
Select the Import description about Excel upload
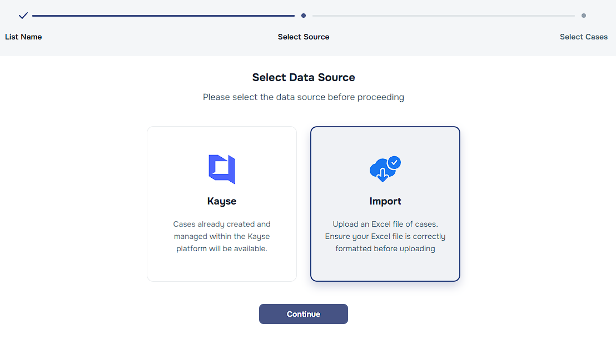pos(385,236)
